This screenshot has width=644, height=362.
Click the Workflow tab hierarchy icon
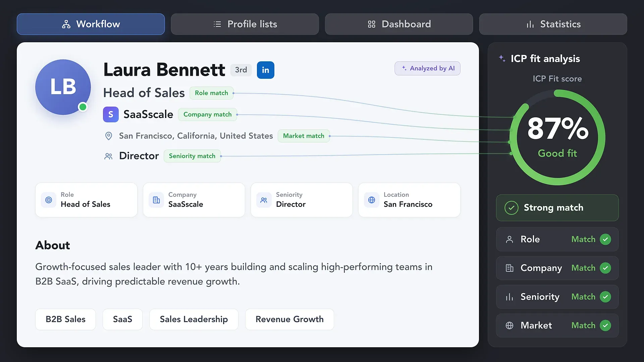tap(66, 24)
